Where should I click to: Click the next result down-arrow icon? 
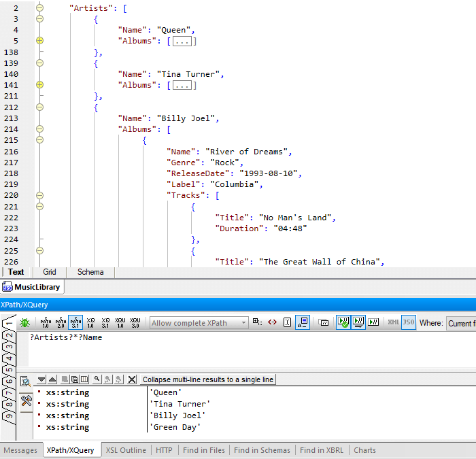[x=41, y=379]
